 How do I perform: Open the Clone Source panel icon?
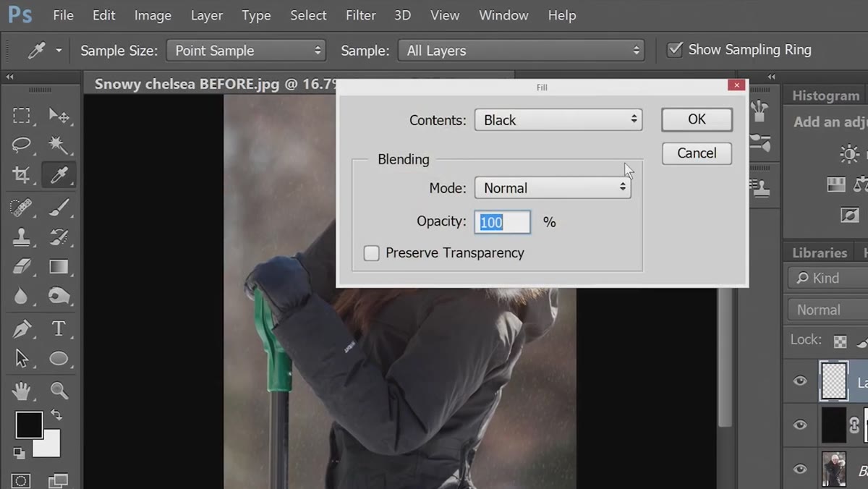(759, 189)
